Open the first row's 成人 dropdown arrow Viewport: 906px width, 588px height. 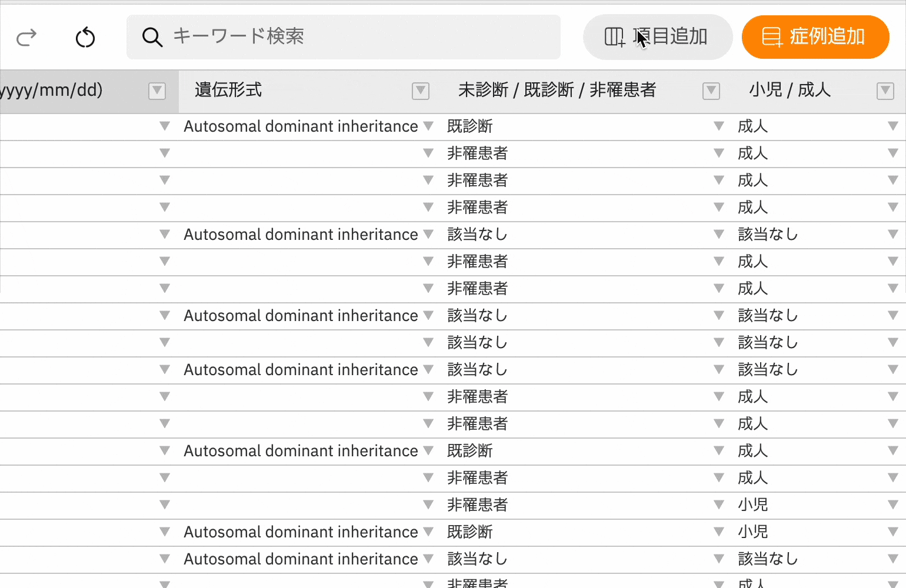[x=892, y=126]
